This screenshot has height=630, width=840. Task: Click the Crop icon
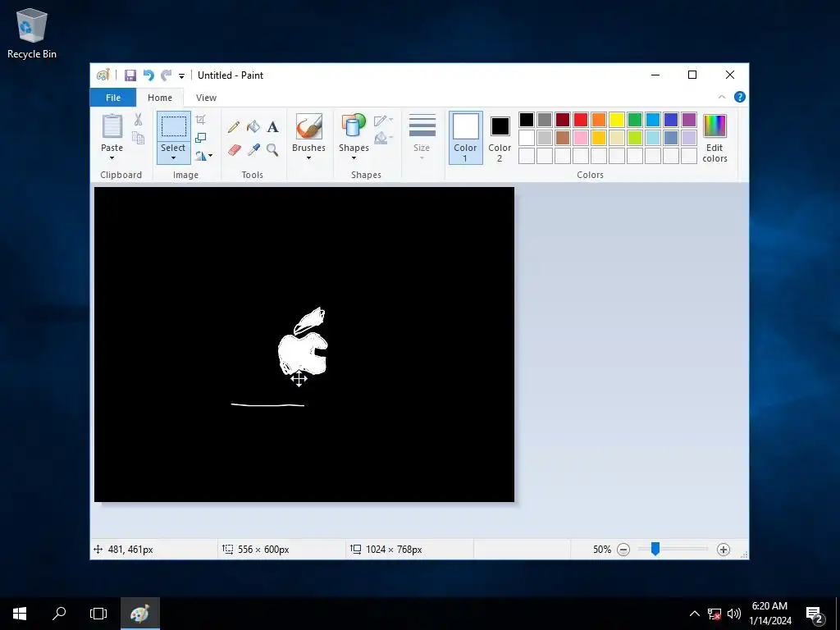[x=200, y=120]
